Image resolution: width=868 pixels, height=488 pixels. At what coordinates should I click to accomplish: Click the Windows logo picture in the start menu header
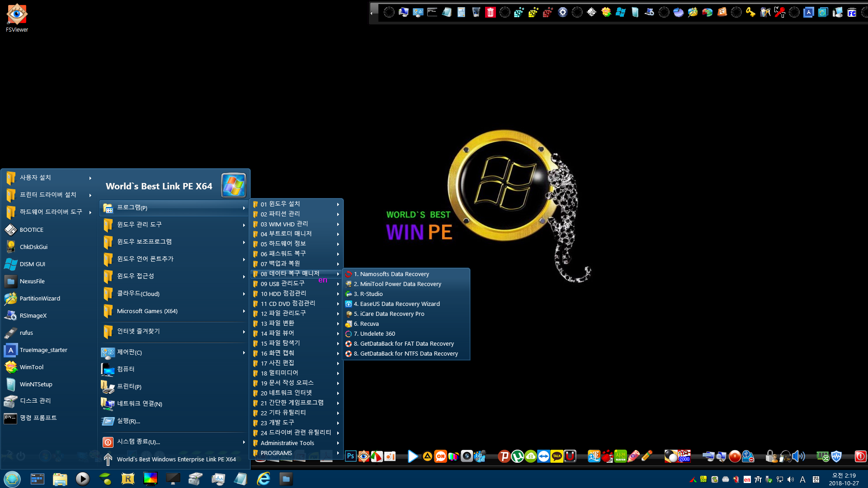tap(234, 185)
